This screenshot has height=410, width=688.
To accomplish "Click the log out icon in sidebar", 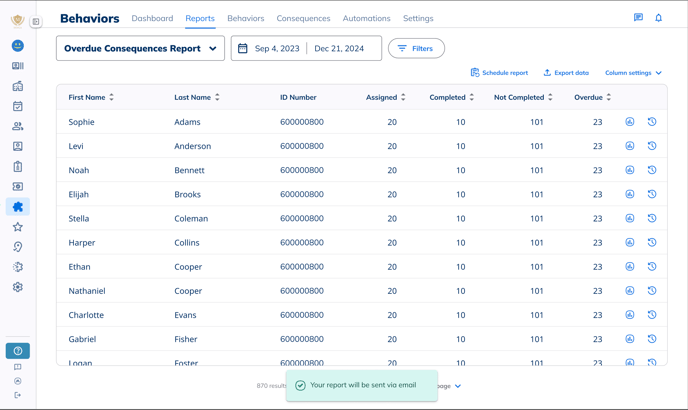I will click(x=18, y=396).
